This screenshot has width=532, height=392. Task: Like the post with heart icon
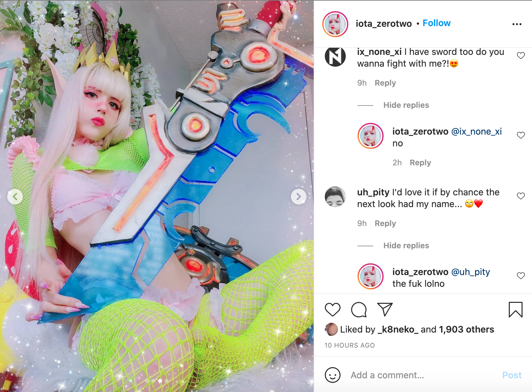coord(333,309)
